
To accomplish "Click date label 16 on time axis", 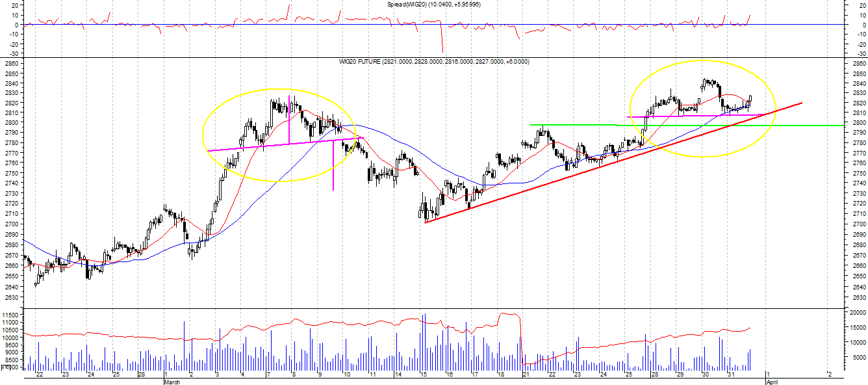I will click(450, 375).
